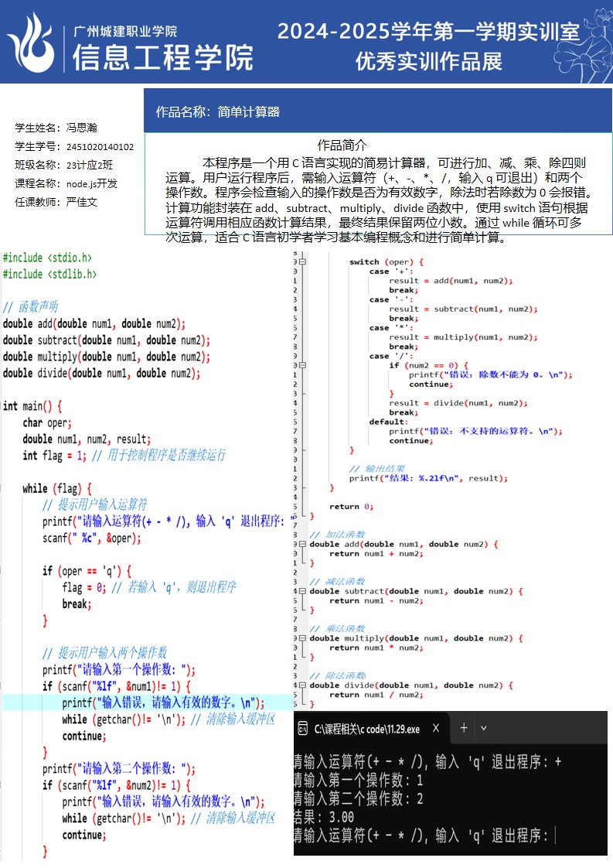Collapse the switch (oper) code block
This screenshot has width=613, height=868.
point(302,262)
